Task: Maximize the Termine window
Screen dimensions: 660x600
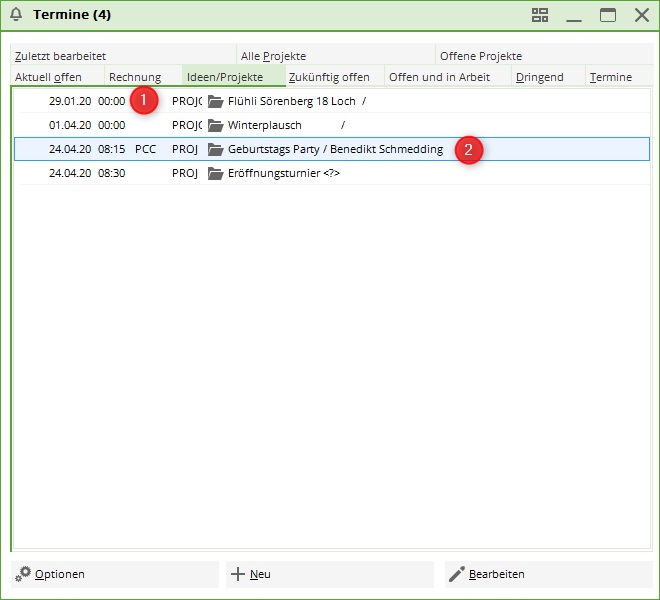Action: click(607, 15)
